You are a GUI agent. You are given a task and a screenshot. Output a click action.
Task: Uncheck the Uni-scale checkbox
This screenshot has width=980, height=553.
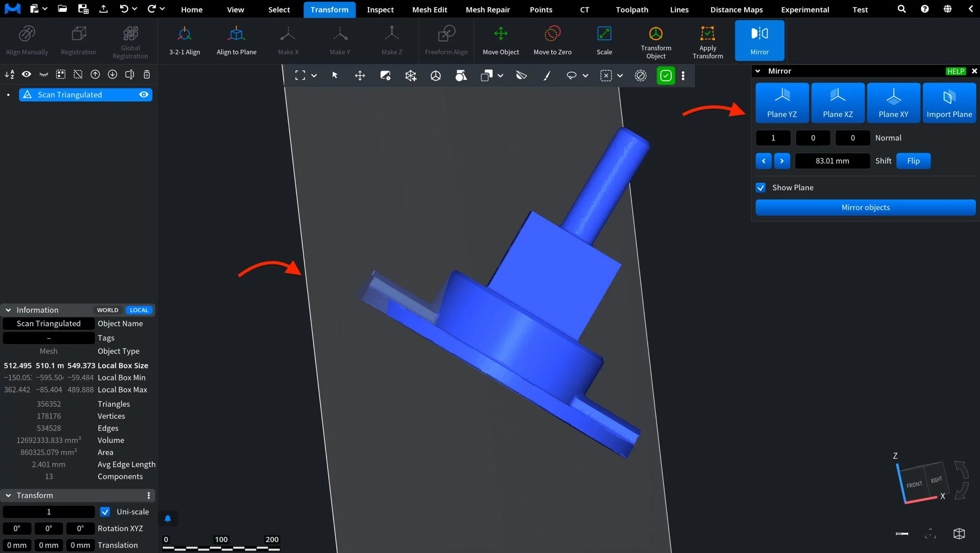[105, 512]
